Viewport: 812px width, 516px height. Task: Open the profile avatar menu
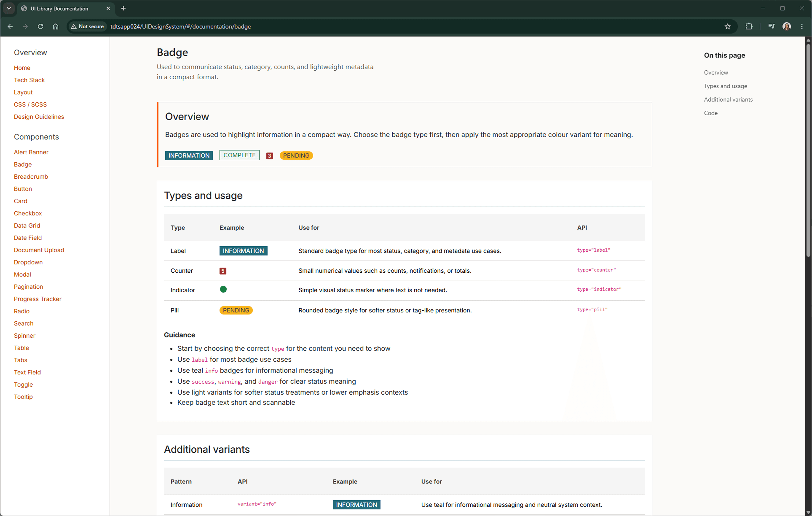[787, 26]
